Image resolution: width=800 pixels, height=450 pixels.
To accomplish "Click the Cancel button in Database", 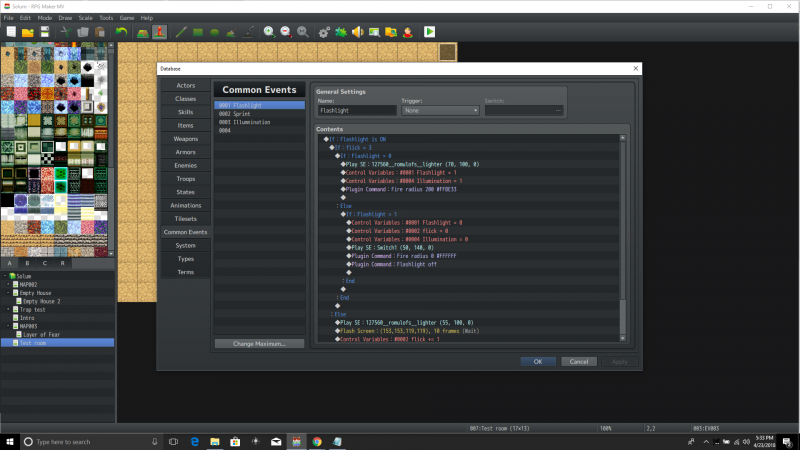I will click(x=579, y=361).
